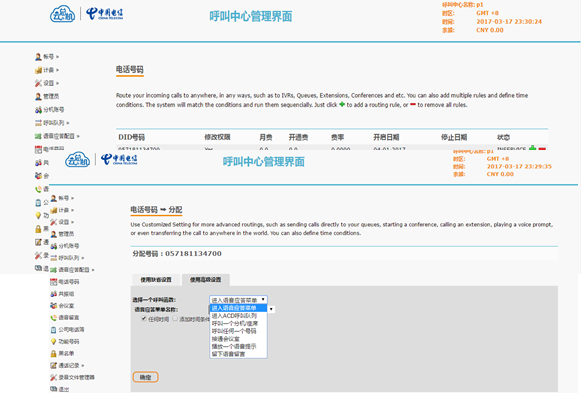Click the 录音文件管理器 icon in lower sidebar
This screenshot has height=393, width=581.
coord(54,377)
